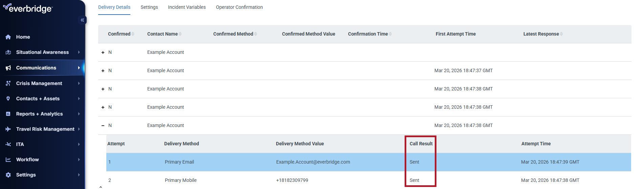The width and height of the screenshot is (644, 189).
Task: Click the Settings gear icon in sidebar
Action: coord(8,175)
